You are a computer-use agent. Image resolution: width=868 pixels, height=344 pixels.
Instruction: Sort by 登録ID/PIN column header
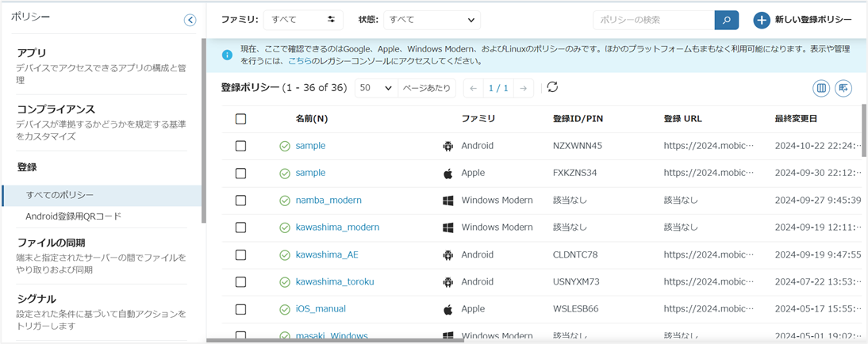578,119
